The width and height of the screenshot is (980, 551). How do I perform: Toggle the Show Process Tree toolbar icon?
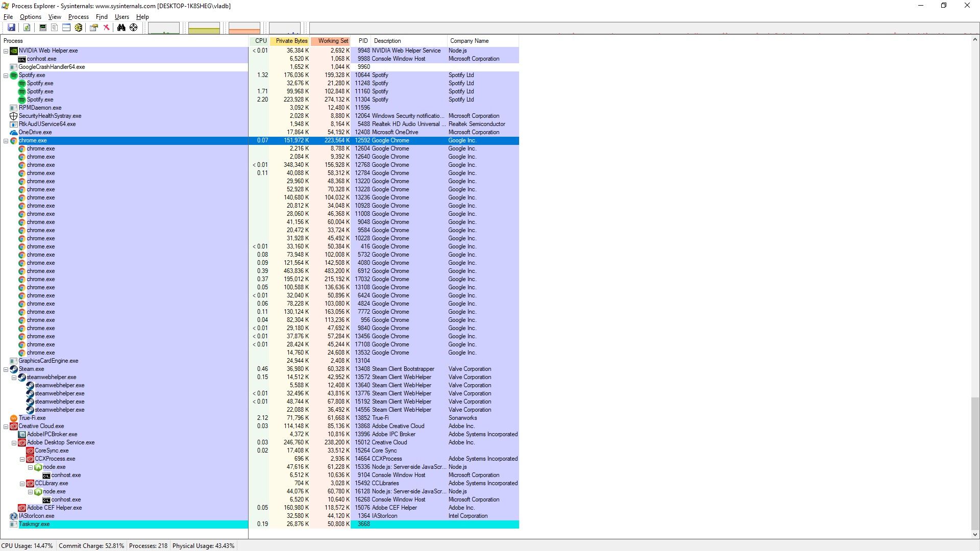coord(55,28)
